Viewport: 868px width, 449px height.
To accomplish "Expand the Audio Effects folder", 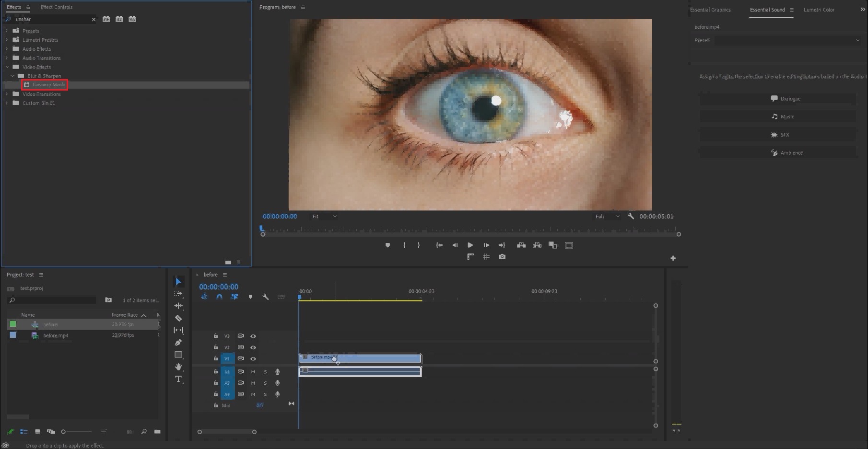I will [x=7, y=49].
